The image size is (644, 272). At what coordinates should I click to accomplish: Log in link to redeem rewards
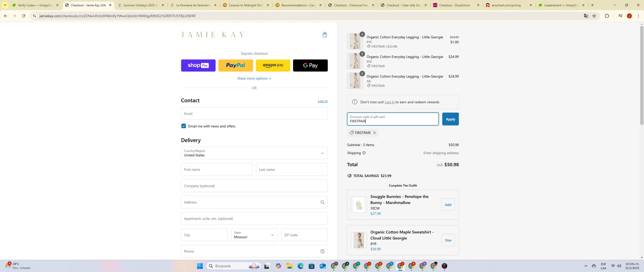coord(389,102)
